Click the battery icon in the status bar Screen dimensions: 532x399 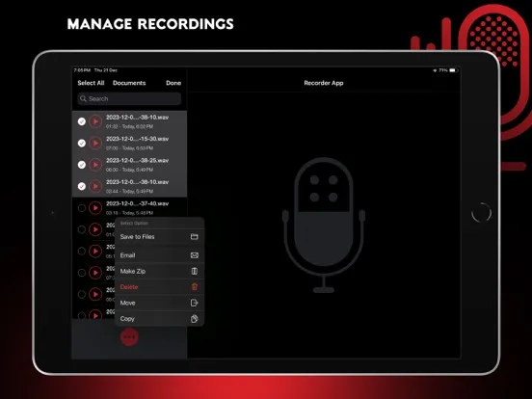[x=454, y=70]
